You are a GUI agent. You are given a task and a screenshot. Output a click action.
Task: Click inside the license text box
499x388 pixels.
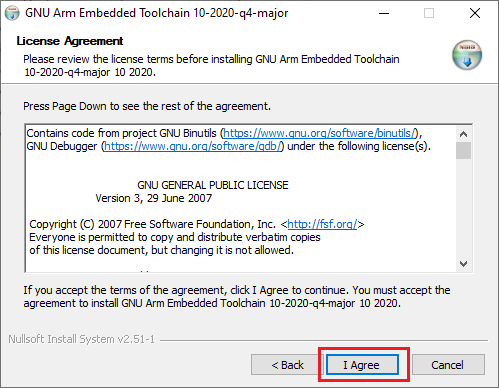[x=240, y=199]
